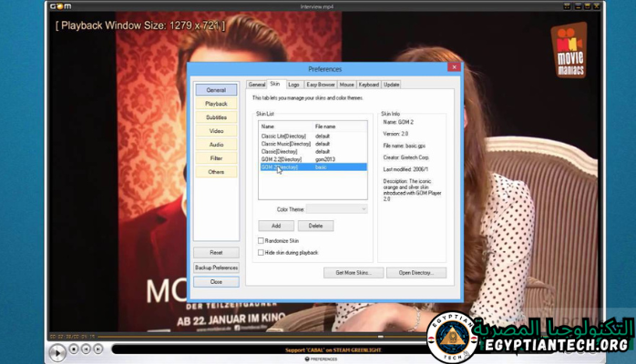Open the Color Theme dropdown
The image size is (636, 364).
coord(336,209)
